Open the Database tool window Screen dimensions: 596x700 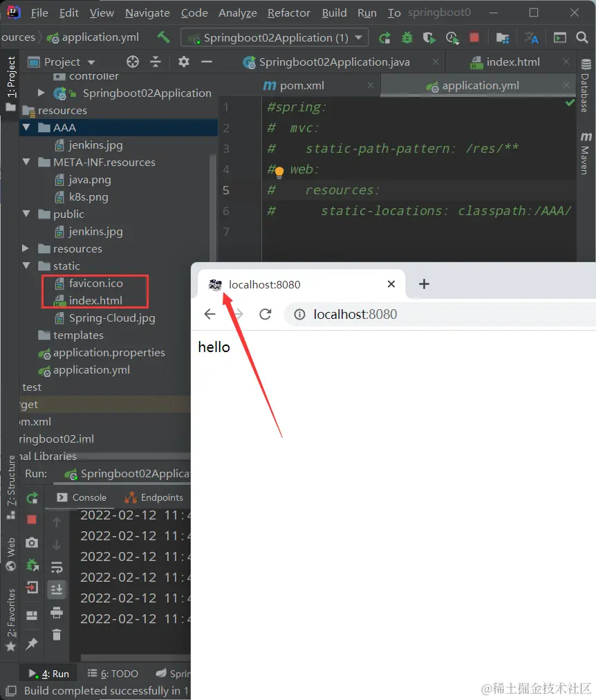click(586, 85)
